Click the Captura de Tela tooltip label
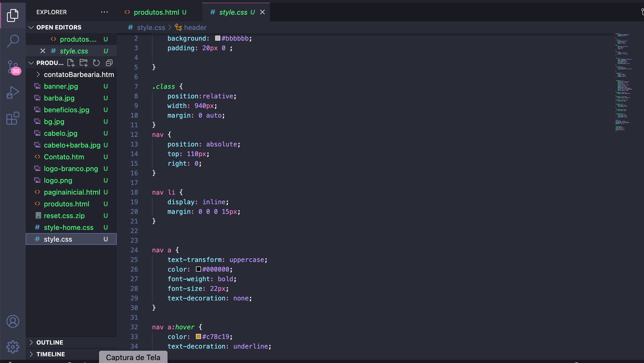The image size is (644, 363). click(x=133, y=357)
